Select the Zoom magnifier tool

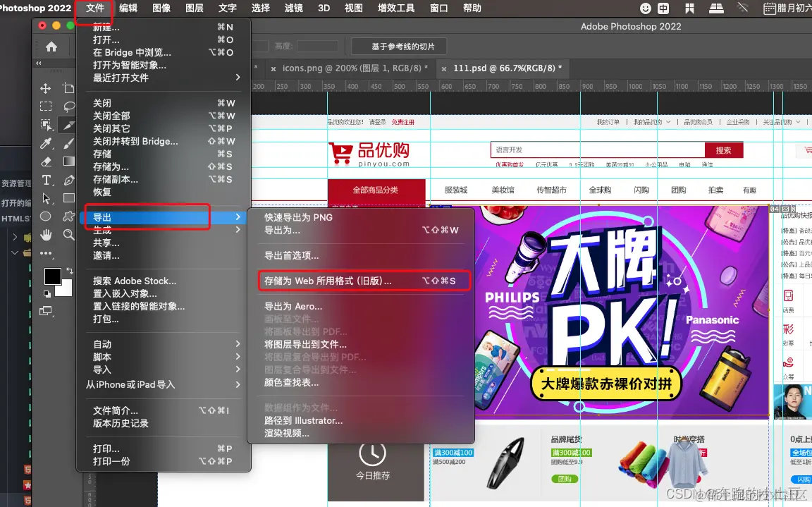tap(68, 235)
